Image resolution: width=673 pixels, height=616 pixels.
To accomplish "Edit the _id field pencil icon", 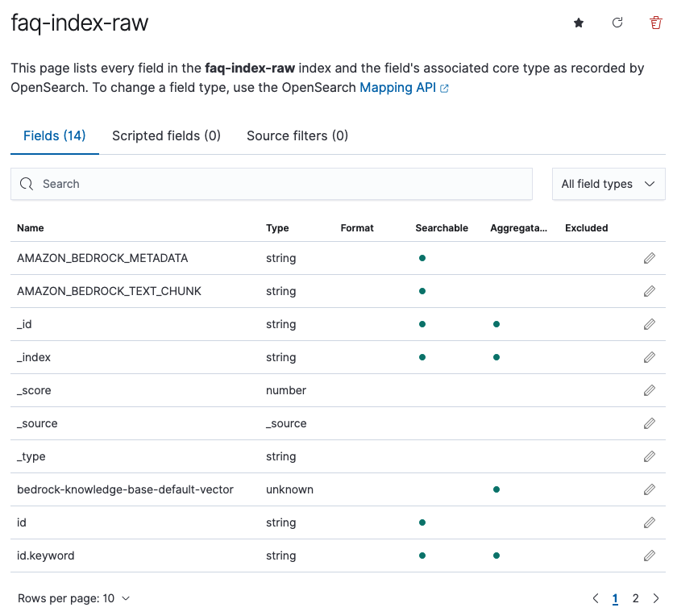I will (650, 324).
